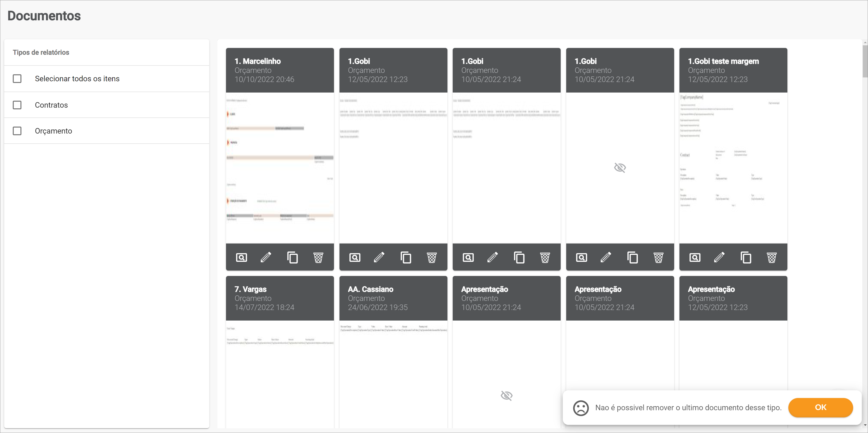Enable the Orçamento filter checkbox

pos(17,131)
